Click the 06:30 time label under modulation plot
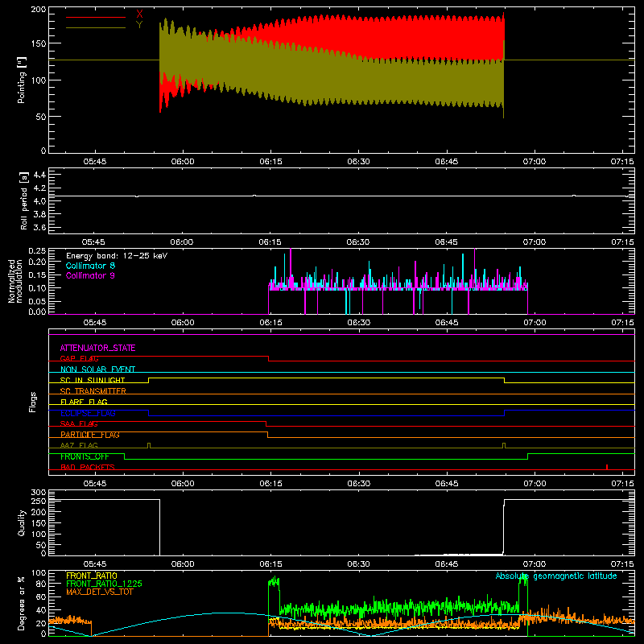This screenshot has height=644, width=644. click(x=358, y=323)
